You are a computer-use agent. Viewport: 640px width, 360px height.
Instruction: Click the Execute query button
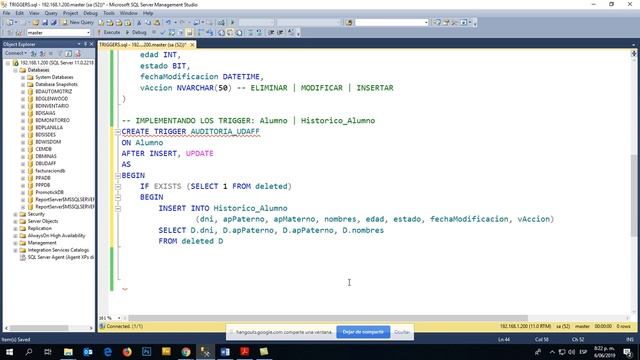point(109,32)
